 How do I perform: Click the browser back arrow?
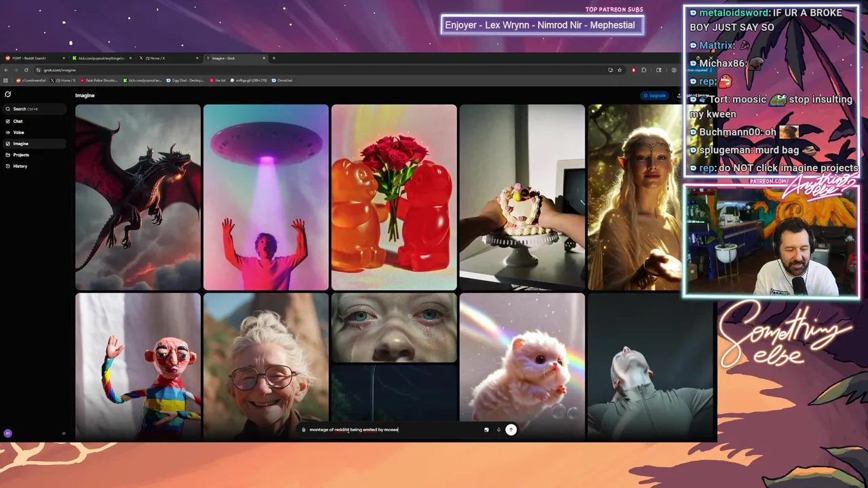7,70
